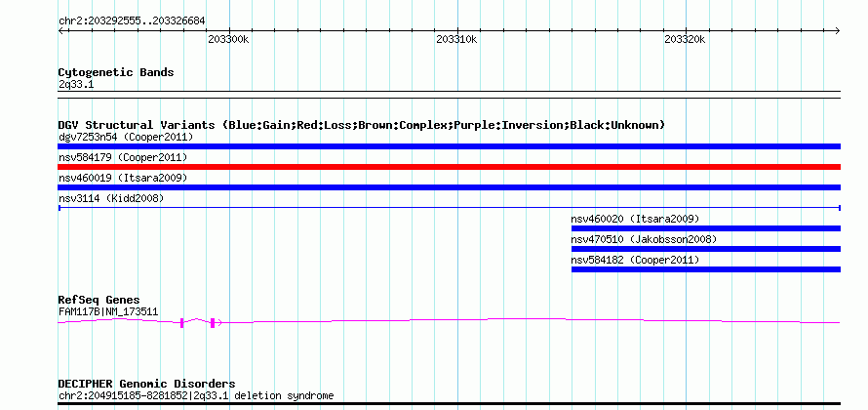Click the right arrow of the ruler

pyautogui.click(x=837, y=31)
